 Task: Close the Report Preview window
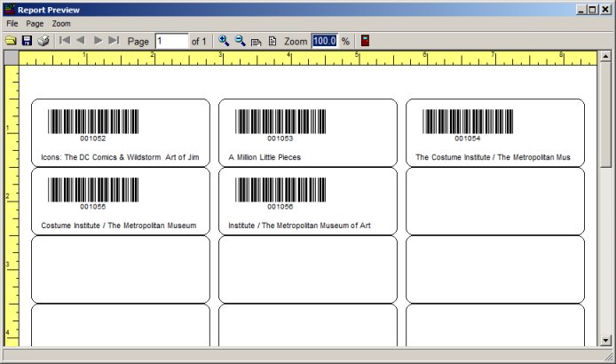[x=605, y=10]
